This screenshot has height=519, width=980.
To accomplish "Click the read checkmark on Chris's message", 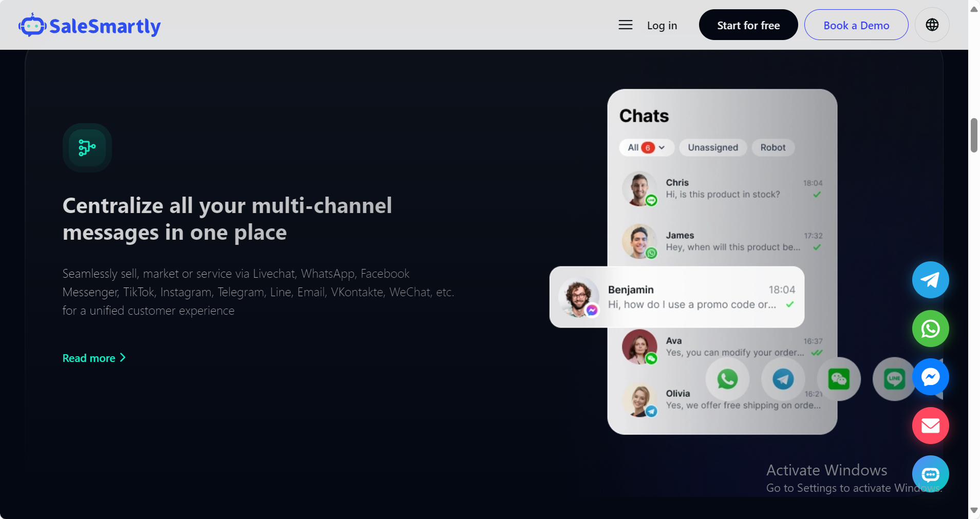I will pyautogui.click(x=817, y=195).
